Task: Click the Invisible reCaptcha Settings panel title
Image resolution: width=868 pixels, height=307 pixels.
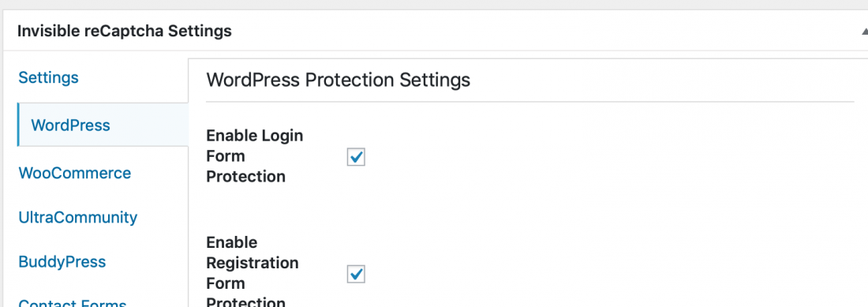Action: tap(125, 31)
